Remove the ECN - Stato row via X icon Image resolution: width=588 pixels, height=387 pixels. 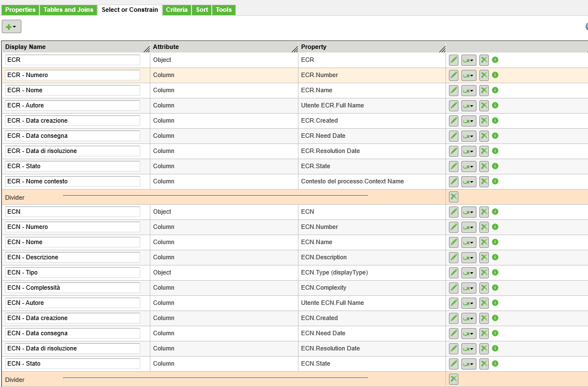coord(483,363)
